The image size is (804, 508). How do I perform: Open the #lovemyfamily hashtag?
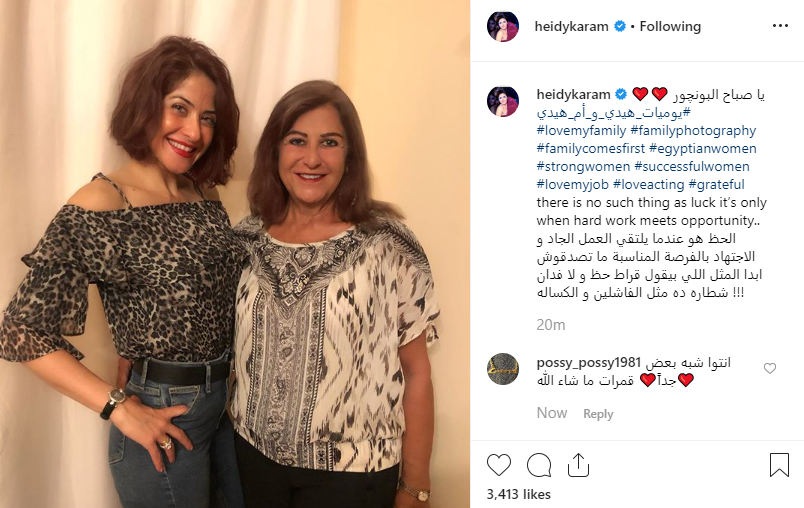pyautogui.click(x=581, y=131)
